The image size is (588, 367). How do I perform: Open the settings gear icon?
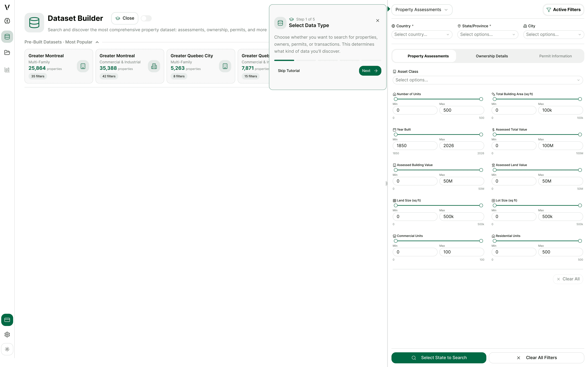click(7, 334)
